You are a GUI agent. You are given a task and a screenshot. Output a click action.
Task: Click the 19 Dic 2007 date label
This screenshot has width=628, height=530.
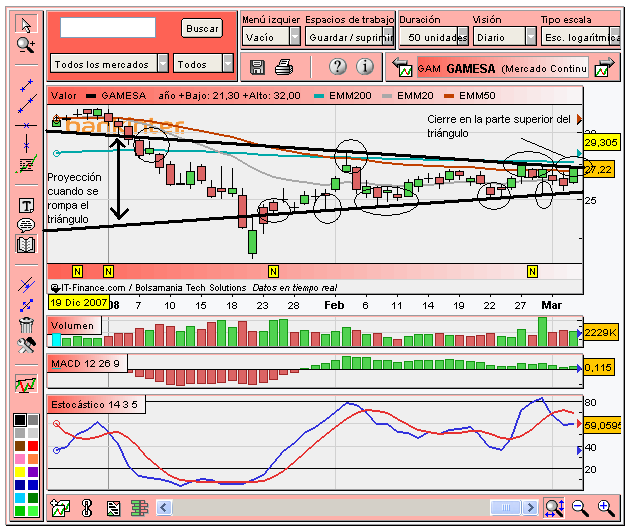(x=79, y=302)
